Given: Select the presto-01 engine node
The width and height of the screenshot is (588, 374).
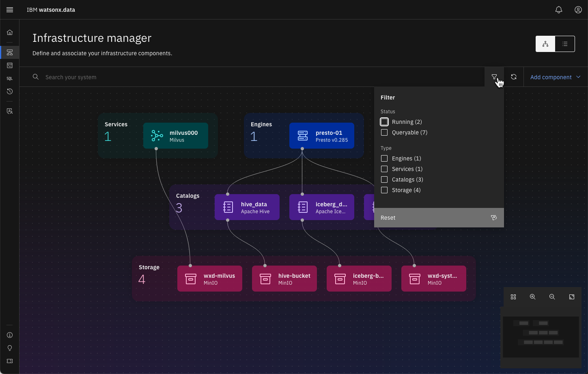Looking at the screenshot, I should [322, 136].
